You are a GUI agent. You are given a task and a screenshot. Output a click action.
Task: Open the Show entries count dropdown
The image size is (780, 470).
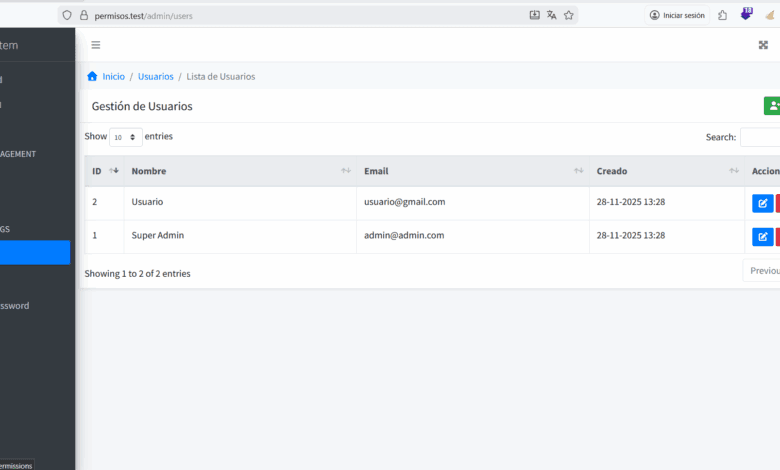click(x=126, y=137)
